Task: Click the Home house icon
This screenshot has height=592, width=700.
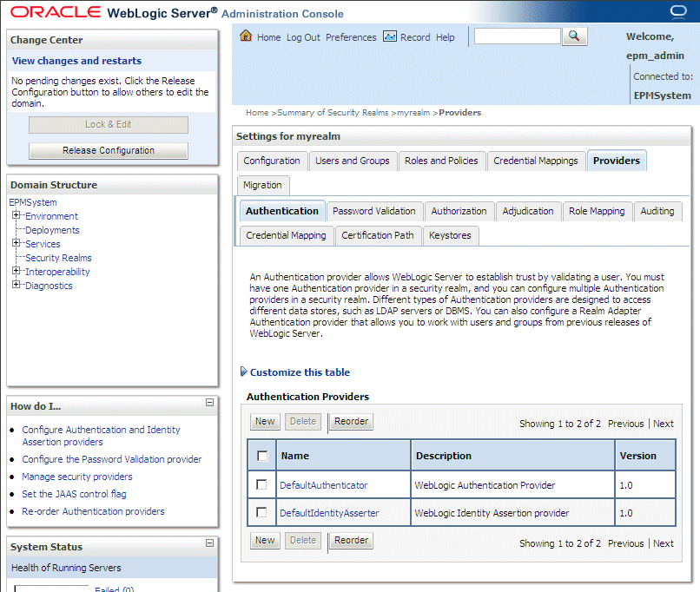Action: click(246, 36)
